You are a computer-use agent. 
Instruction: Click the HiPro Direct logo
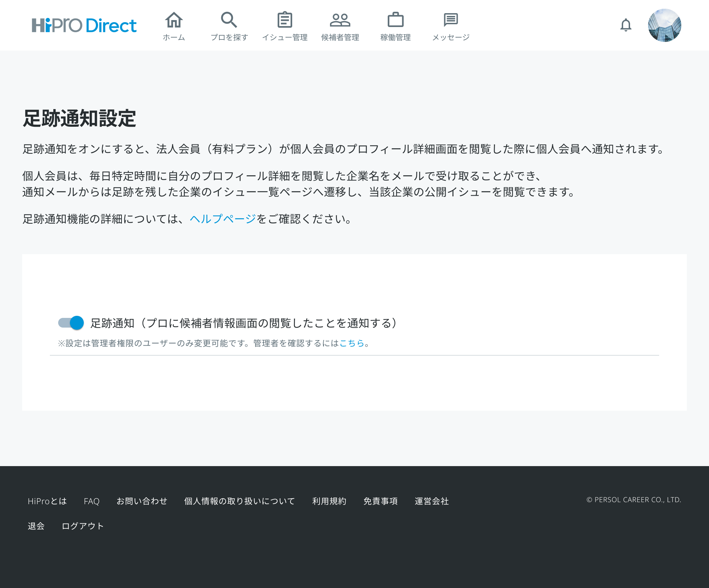coord(84,25)
